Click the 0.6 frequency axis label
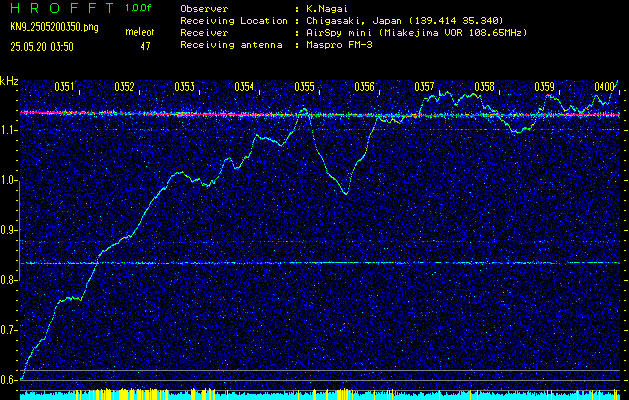 coord(7,380)
